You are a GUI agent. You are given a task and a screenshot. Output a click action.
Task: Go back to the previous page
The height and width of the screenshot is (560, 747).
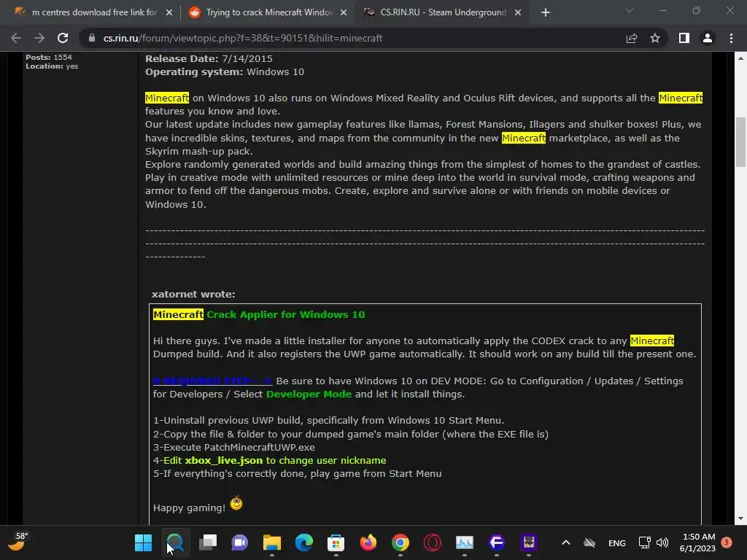click(x=16, y=38)
